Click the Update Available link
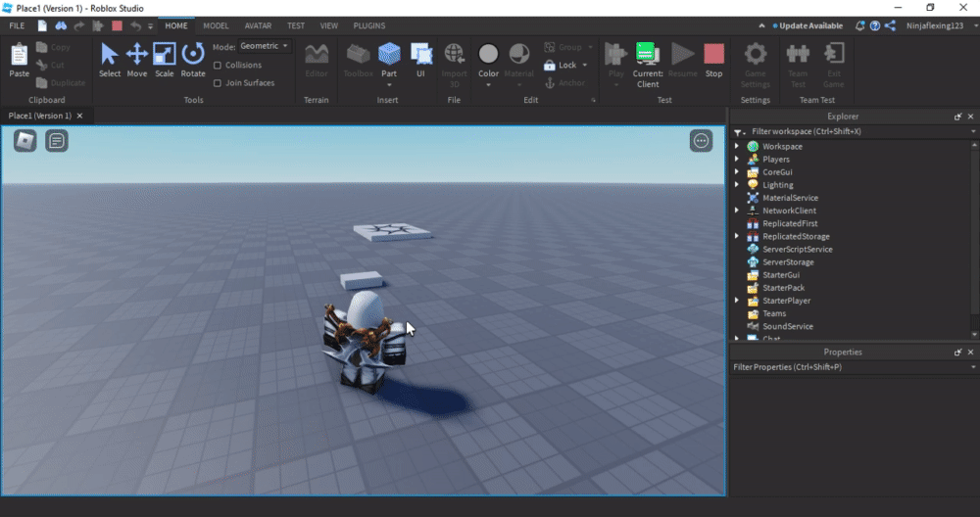 [x=810, y=25]
